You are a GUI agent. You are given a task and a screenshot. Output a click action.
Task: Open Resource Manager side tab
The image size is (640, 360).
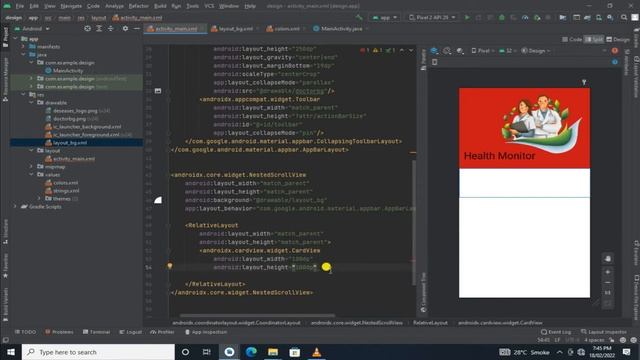point(5,80)
